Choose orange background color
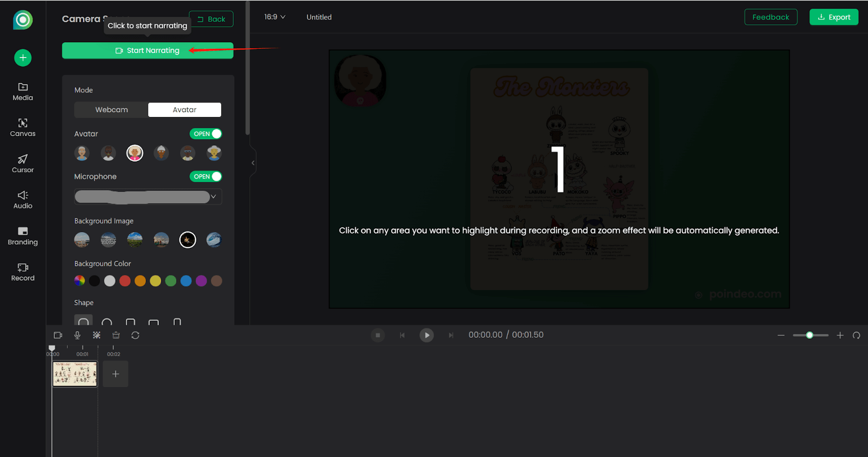 coord(140,281)
